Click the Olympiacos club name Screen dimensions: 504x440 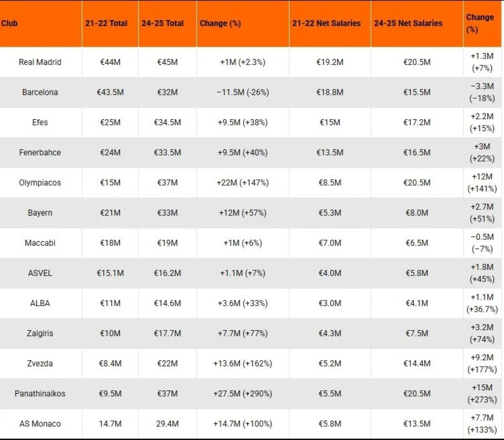coord(40,183)
